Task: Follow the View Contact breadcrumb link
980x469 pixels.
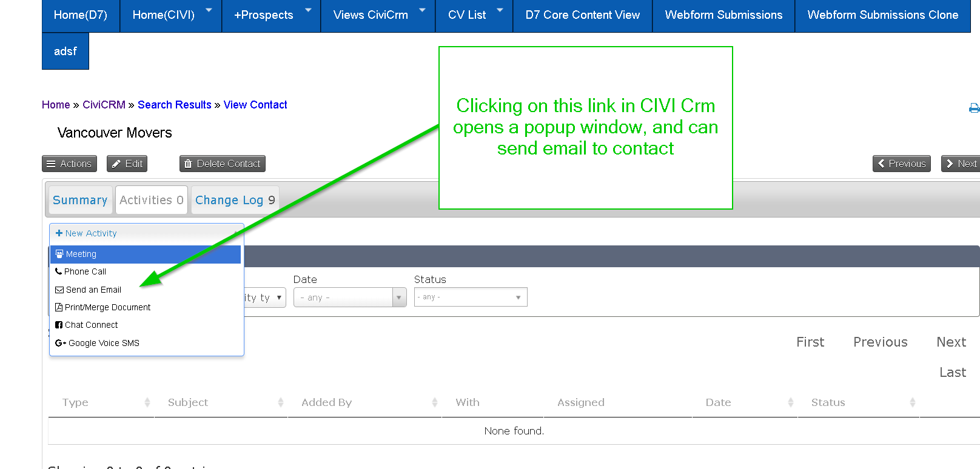Action: [x=255, y=105]
